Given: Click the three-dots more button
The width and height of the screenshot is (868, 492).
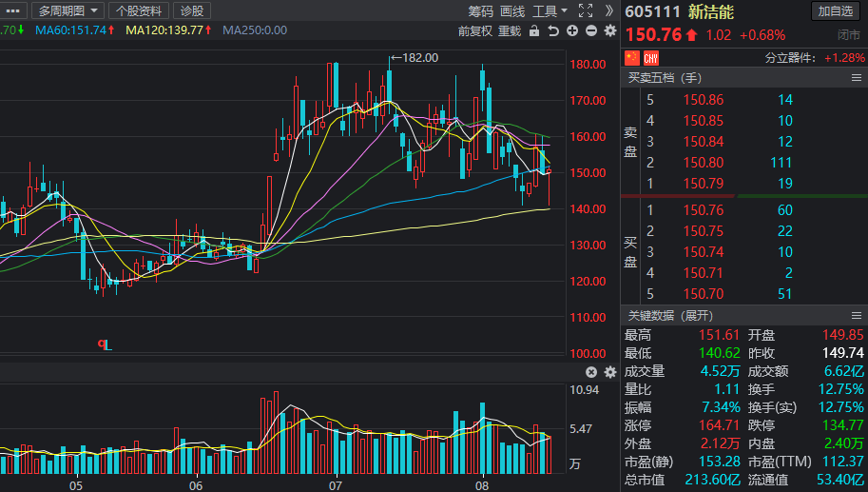Looking at the screenshot, I should point(12,10).
